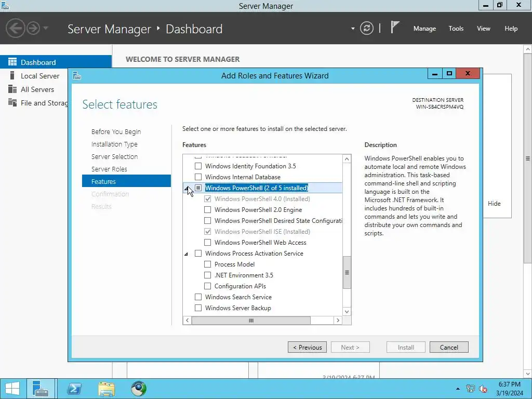Click the wizard title bar icon

click(77, 75)
